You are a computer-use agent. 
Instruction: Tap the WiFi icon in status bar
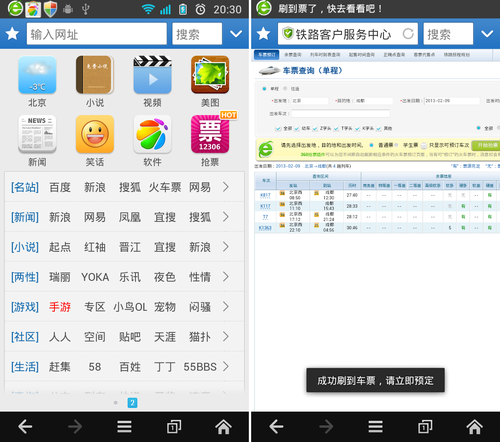coord(148,9)
